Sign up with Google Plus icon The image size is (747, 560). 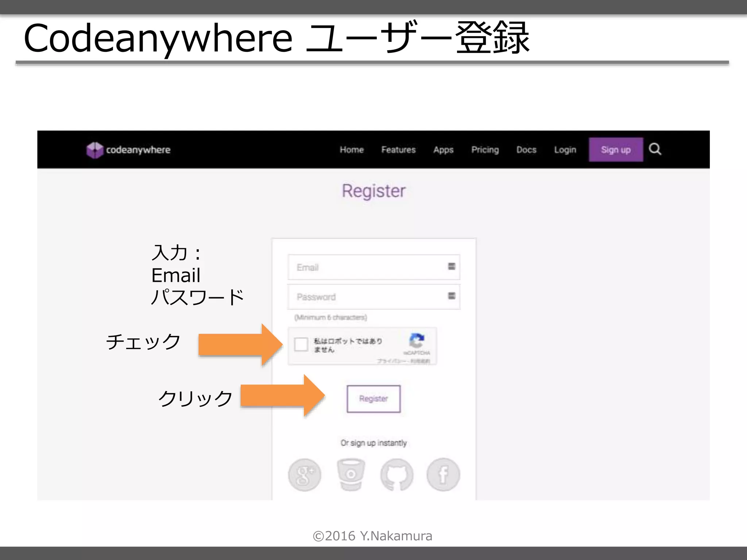pos(305,475)
